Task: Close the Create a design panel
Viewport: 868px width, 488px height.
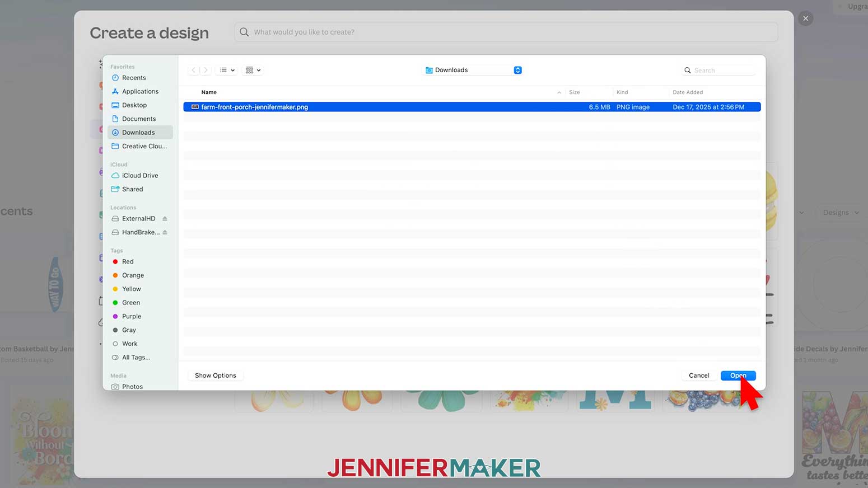Action: 806,18
